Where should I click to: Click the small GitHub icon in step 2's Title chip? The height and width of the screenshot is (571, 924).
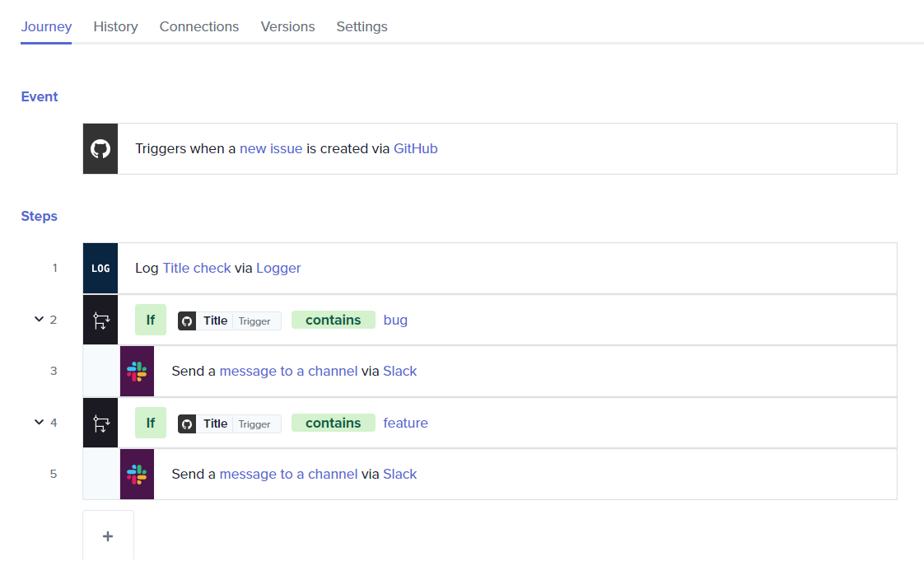pyautogui.click(x=187, y=321)
